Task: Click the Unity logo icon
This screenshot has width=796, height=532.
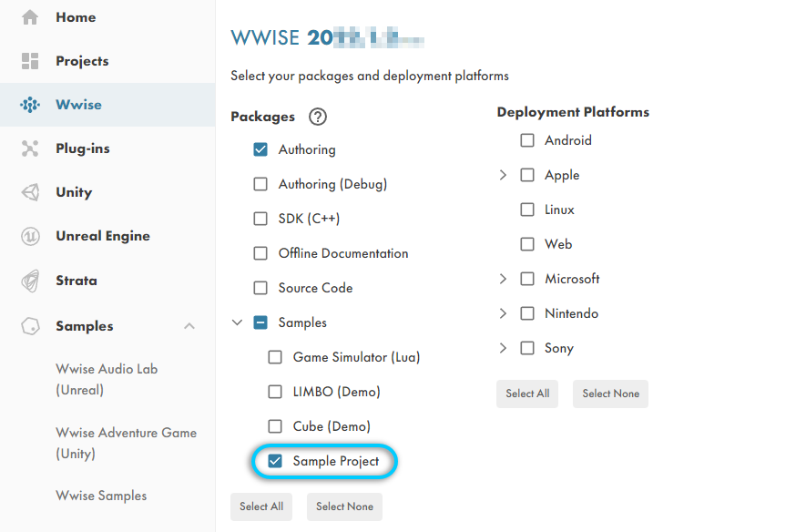Action: (30, 192)
